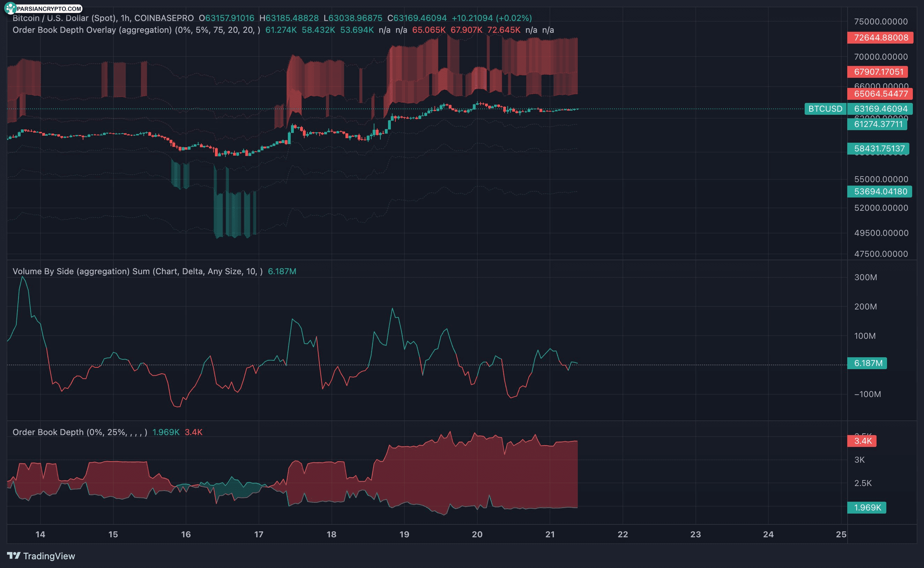The image size is (924, 568).
Task: Click the 75000.00000 price axis tick
Action: coord(881,21)
